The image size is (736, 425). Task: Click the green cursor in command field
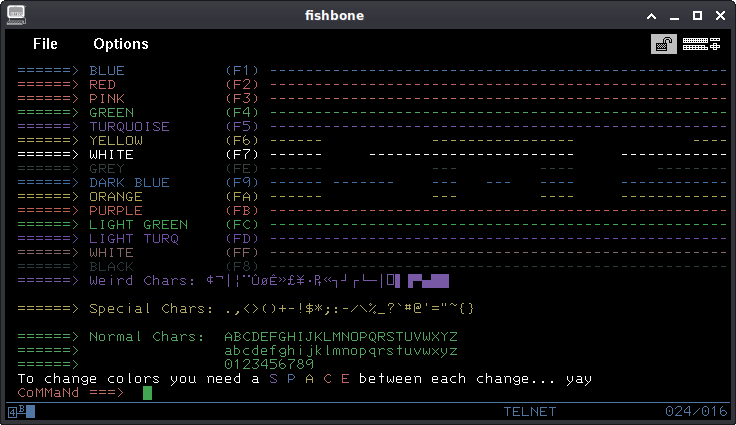point(147,393)
